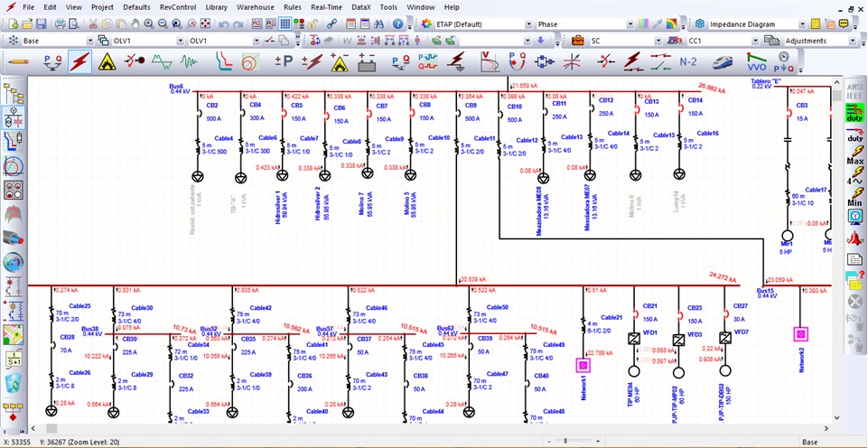868x448 pixels.
Task: Open the Arc Flash analysis mode
Action: point(107,61)
